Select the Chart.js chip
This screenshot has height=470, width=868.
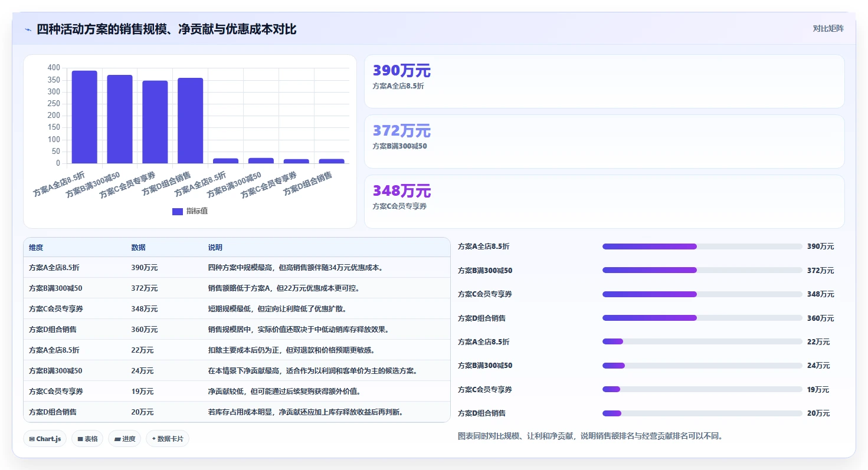45,439
